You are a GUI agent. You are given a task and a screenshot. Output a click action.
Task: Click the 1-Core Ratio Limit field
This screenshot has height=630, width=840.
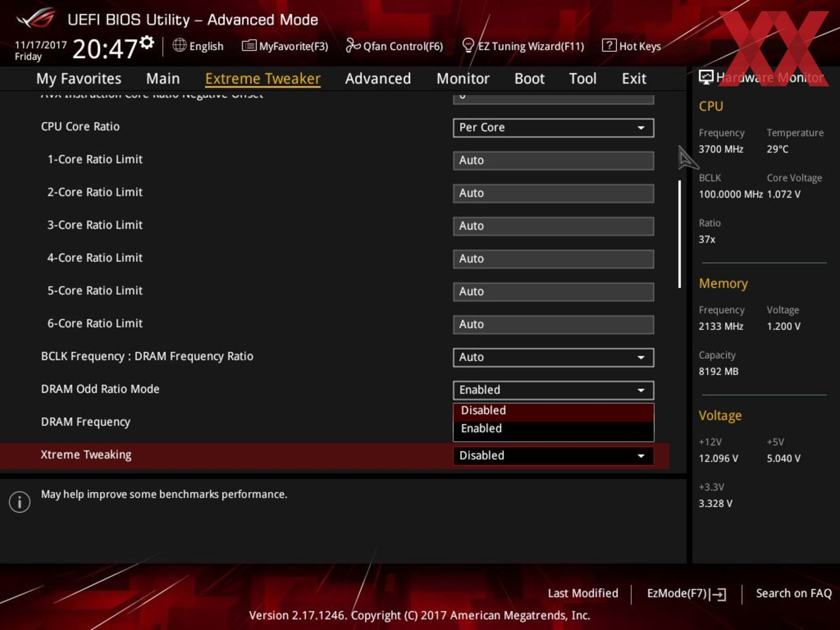pos(553,160)
